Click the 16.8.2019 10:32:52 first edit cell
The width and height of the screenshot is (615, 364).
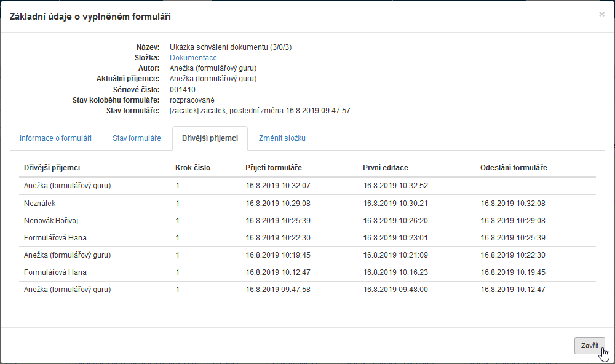395,186
